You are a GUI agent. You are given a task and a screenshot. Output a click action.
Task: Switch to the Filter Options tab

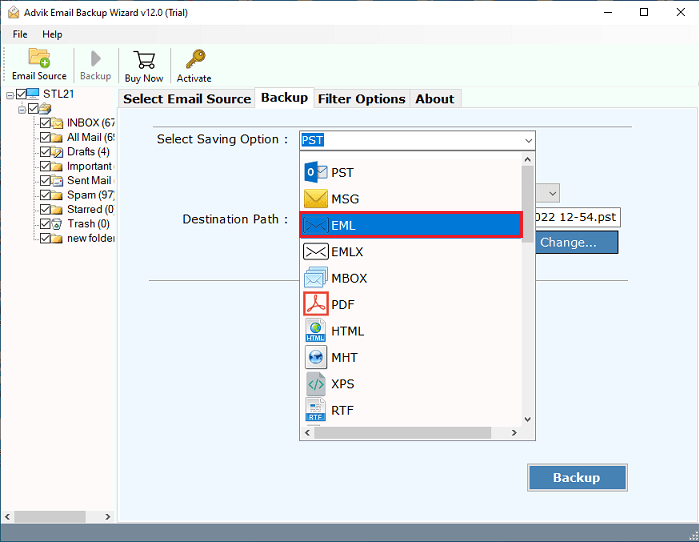(x=362, y=99)
